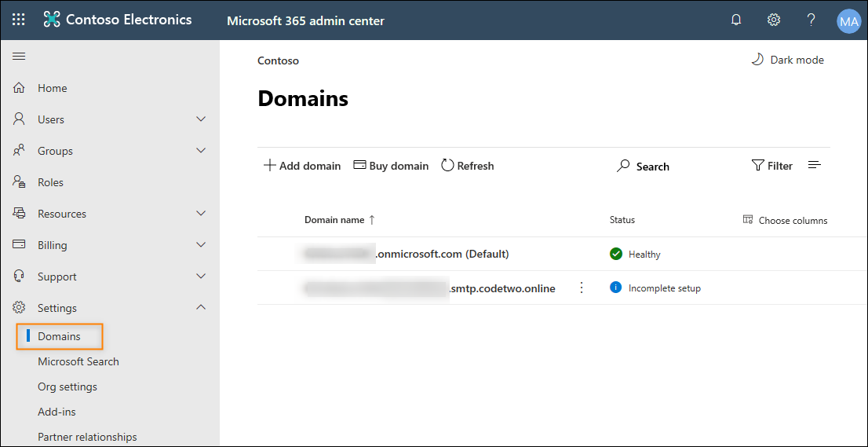The width and height of the screenshot is (868, 447).
Task: Click the Billing label in sidebar
Action: pos(53,245)
